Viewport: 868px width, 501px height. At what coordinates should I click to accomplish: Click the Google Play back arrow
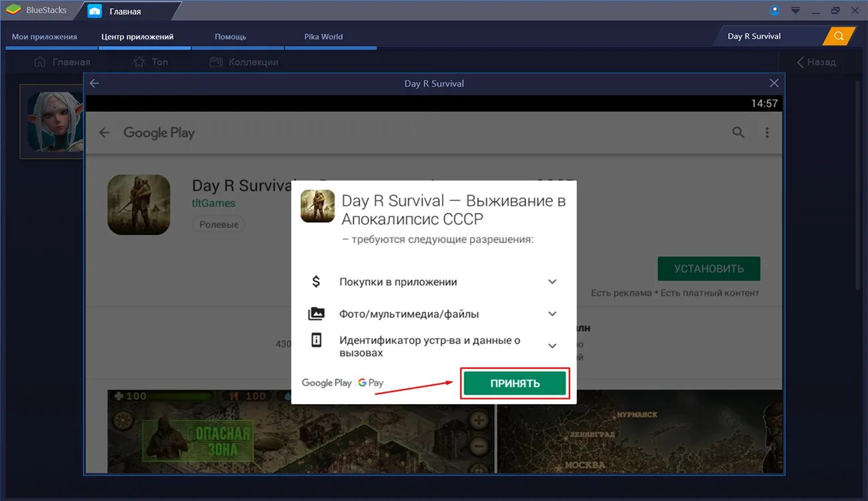[x=104, y=133]
